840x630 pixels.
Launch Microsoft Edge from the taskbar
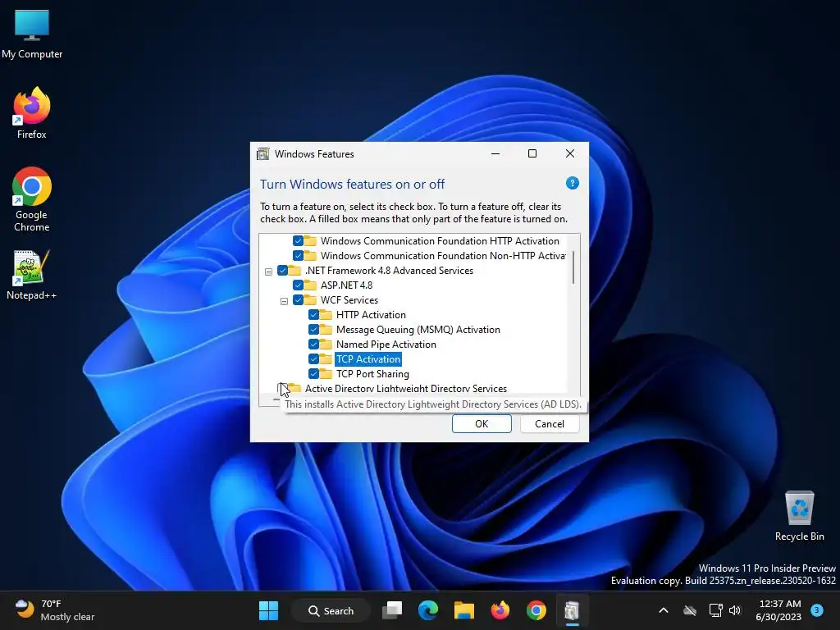tap(428, 610)
